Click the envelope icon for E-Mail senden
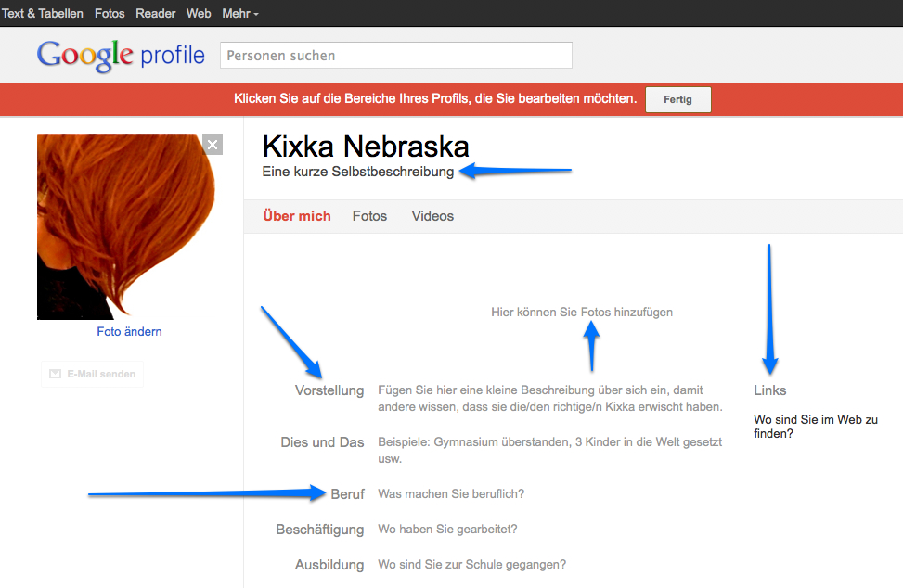Viewport: 903px width, 588px height. [x=56, y=374]
